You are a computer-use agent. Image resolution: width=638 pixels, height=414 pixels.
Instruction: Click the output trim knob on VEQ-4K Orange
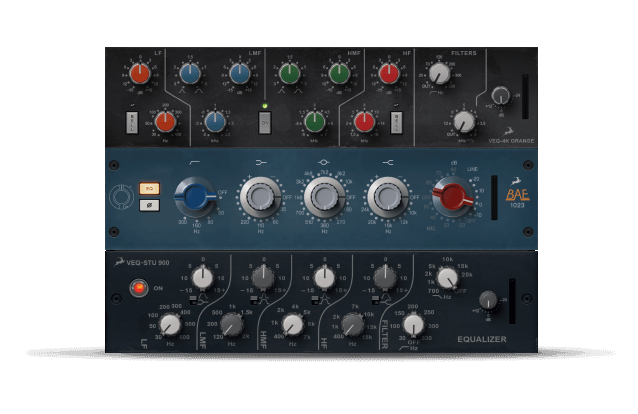coord(500,96)
